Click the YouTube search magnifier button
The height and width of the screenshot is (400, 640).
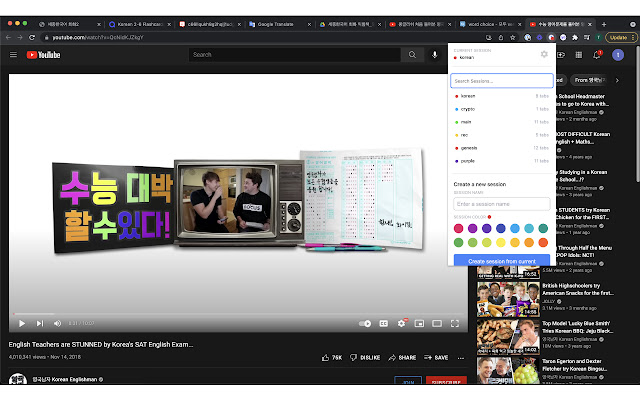coord(412,55)
